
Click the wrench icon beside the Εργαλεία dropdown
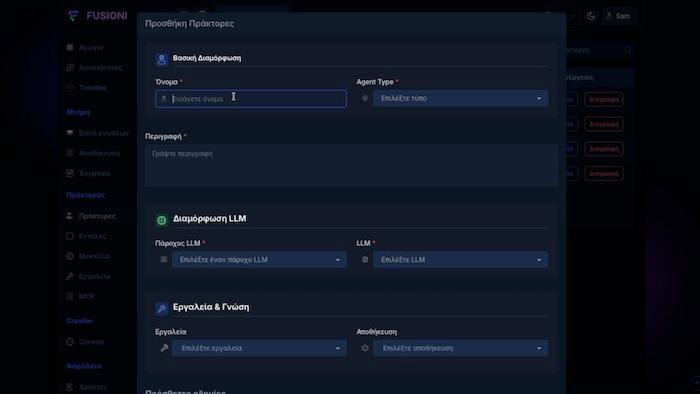[x=164, y=348]
